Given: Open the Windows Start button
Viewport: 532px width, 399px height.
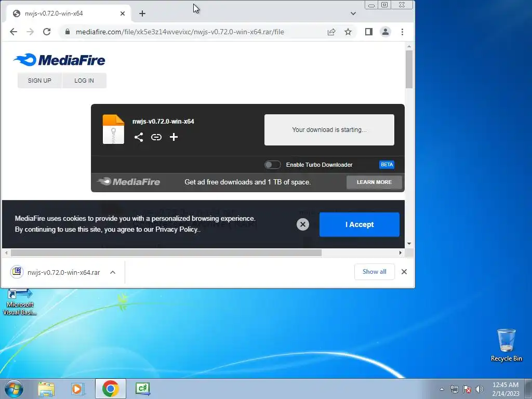Looking at the screenshot, I should (x=14, y=389).
